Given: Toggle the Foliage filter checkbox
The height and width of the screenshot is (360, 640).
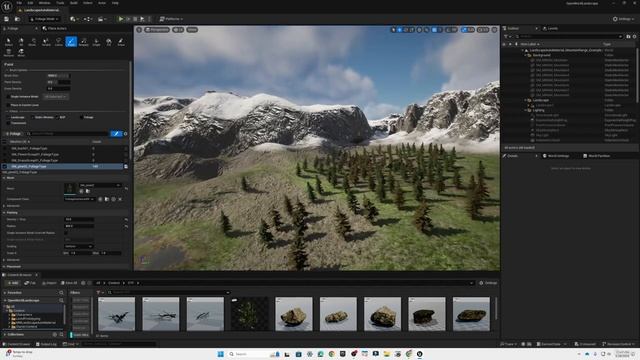Looking at the screenshot, I should point(81,117).
